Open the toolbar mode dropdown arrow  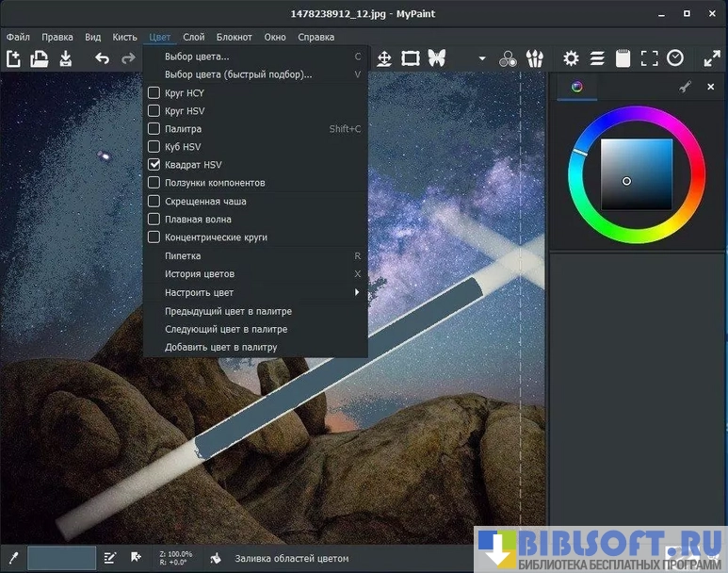click(x=482, y=58)
